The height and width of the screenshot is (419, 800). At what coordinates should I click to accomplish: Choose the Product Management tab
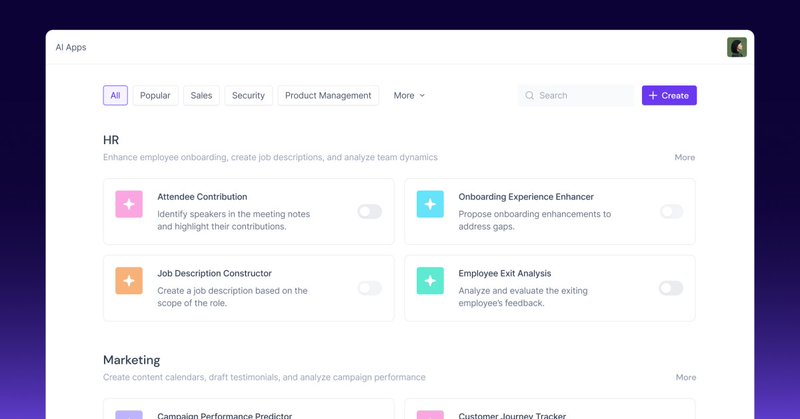tap(328, 95)
